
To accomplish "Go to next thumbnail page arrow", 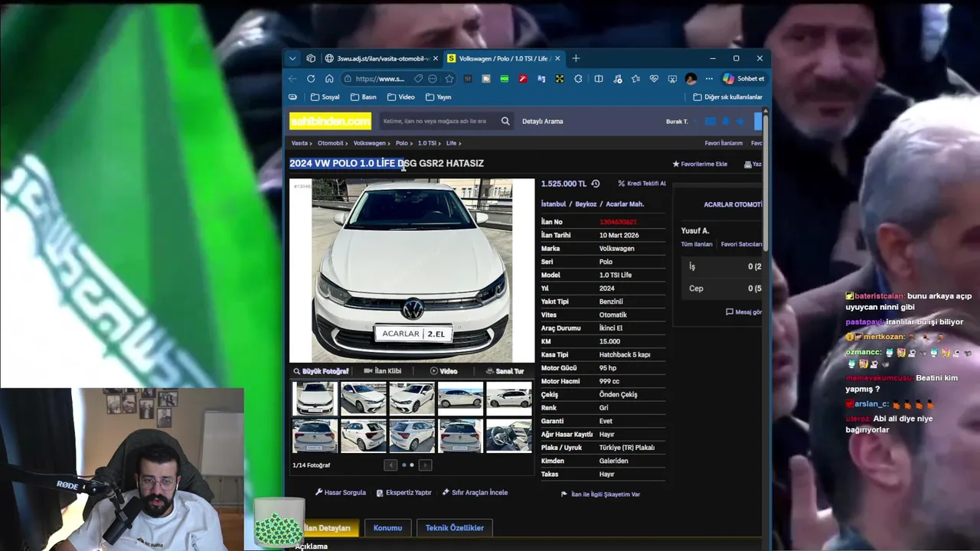I will [x=425, y=465].
